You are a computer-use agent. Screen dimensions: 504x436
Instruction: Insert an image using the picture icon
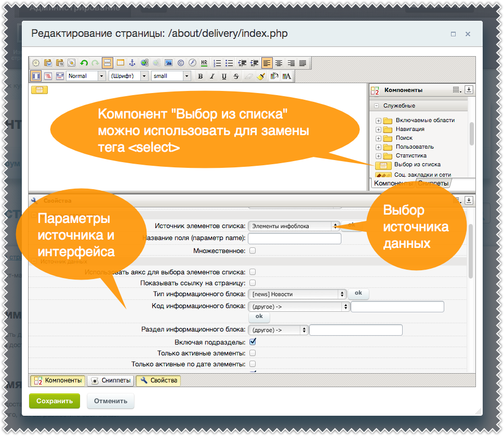[168, 63]
